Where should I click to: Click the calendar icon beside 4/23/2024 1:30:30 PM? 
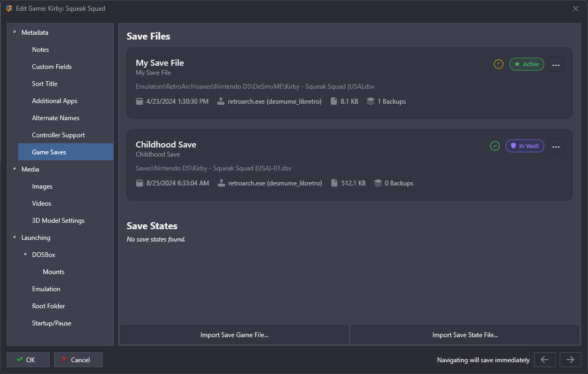tap(140, 101)
